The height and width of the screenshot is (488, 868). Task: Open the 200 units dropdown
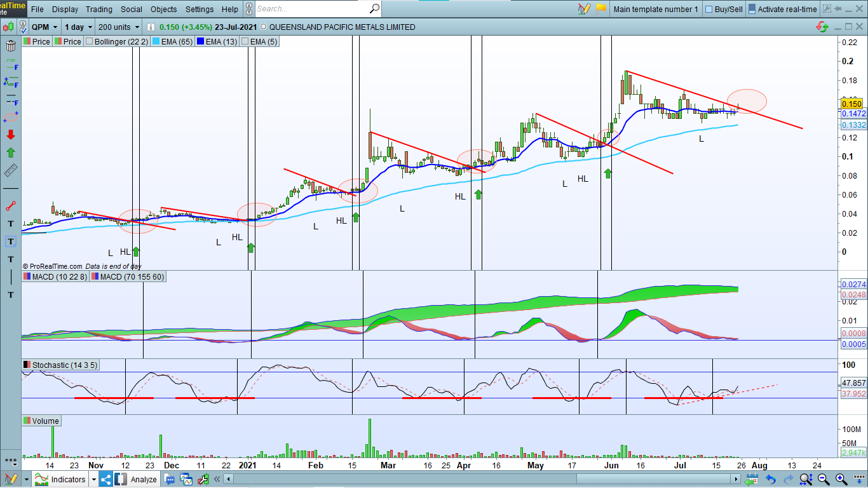click(119, 27)
